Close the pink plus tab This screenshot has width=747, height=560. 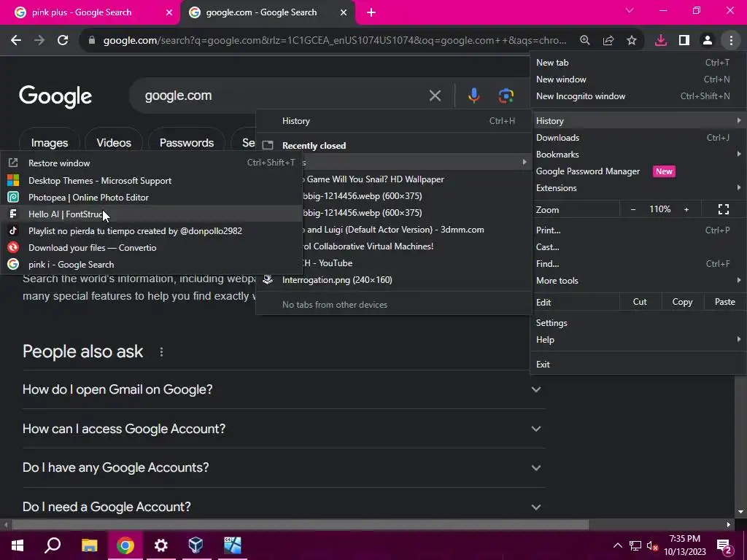tap(169, 12)
